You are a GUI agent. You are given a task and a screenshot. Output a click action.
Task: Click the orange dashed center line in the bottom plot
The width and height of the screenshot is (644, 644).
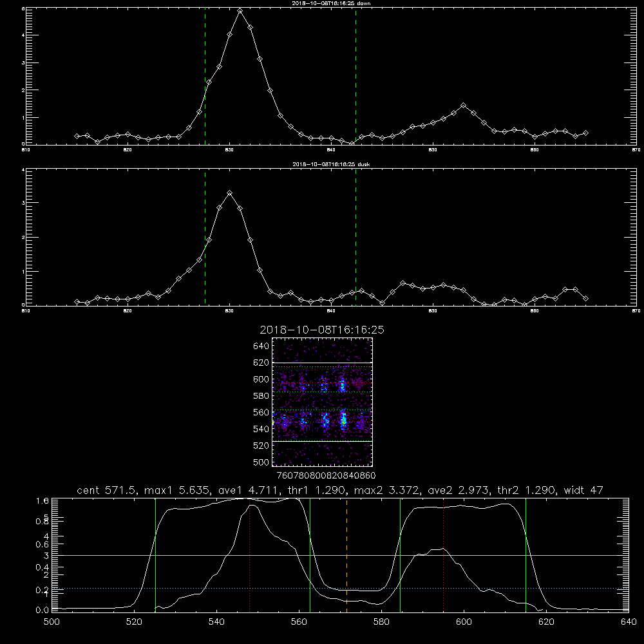[x=346, y=555]
